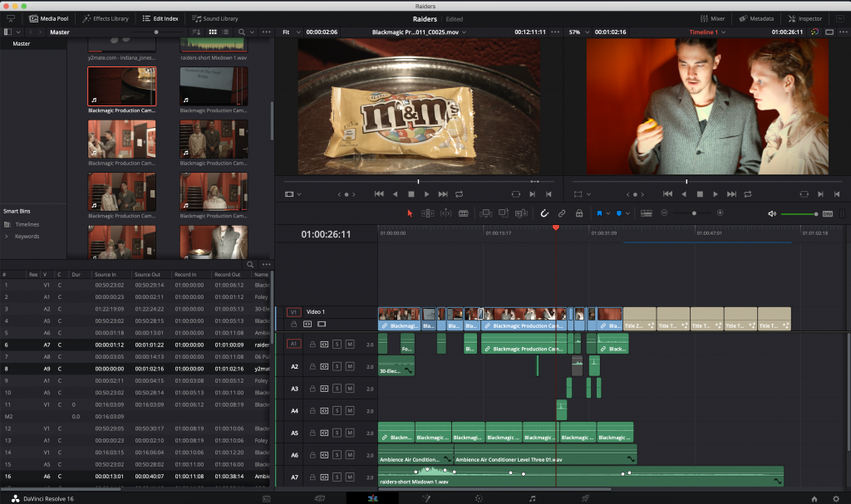Switch media pool to list view

(226, 32)
